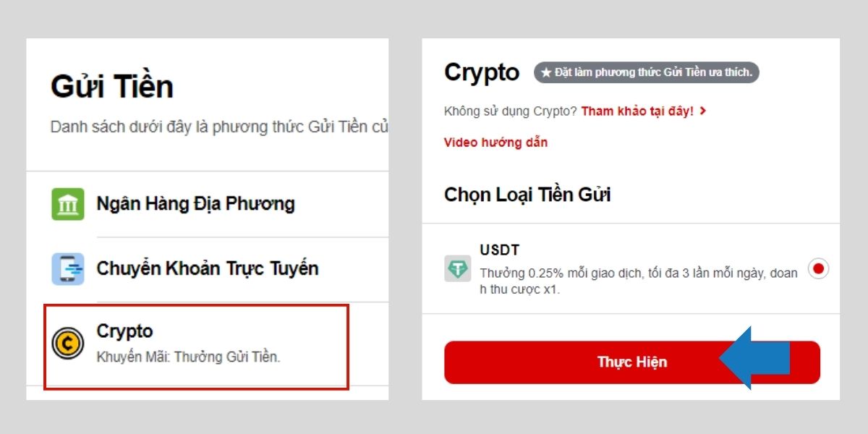Click the green Tether USDT logo
This screenshot has height=434, width=868.
tap(458, 268)
